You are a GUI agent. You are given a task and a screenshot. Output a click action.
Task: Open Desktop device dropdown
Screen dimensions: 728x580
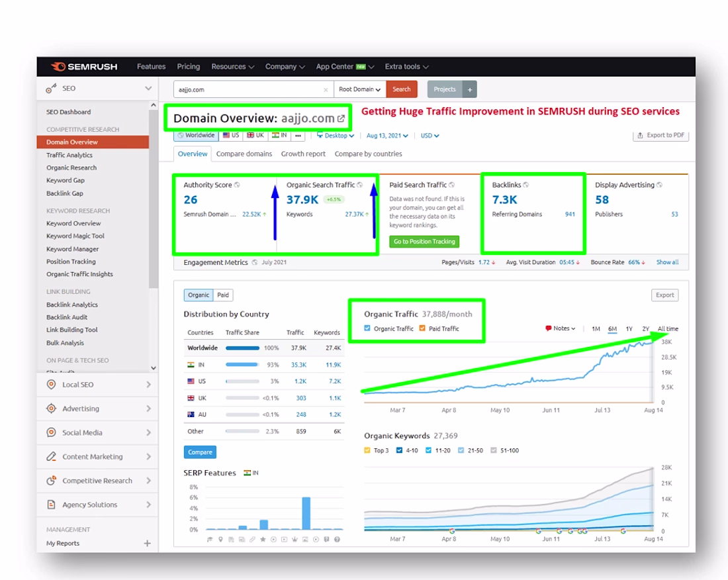coord(336,136)
